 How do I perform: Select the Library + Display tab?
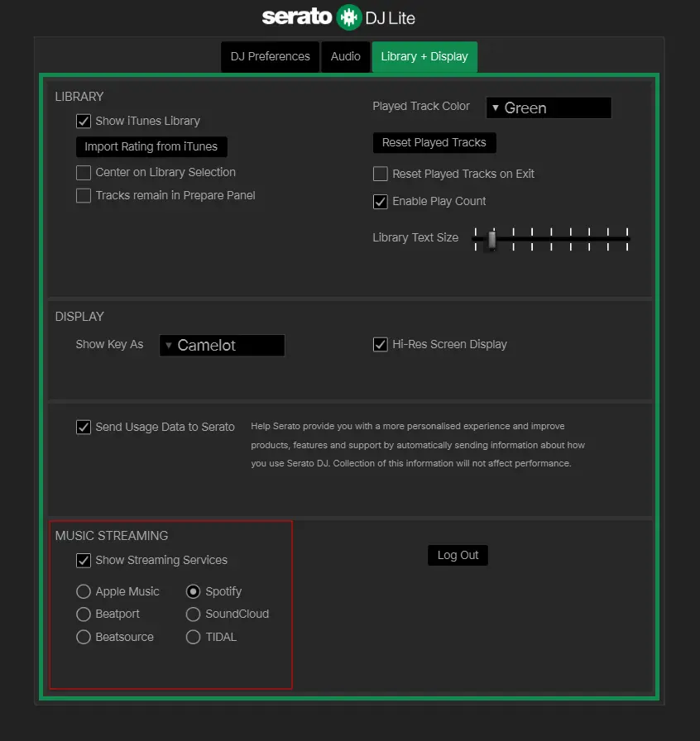pos(424,57)
